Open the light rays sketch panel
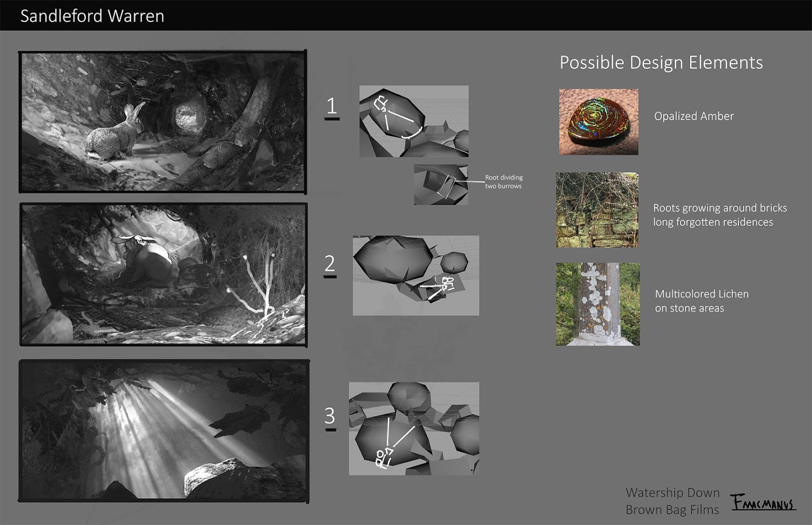 click(x=163, y=431)
